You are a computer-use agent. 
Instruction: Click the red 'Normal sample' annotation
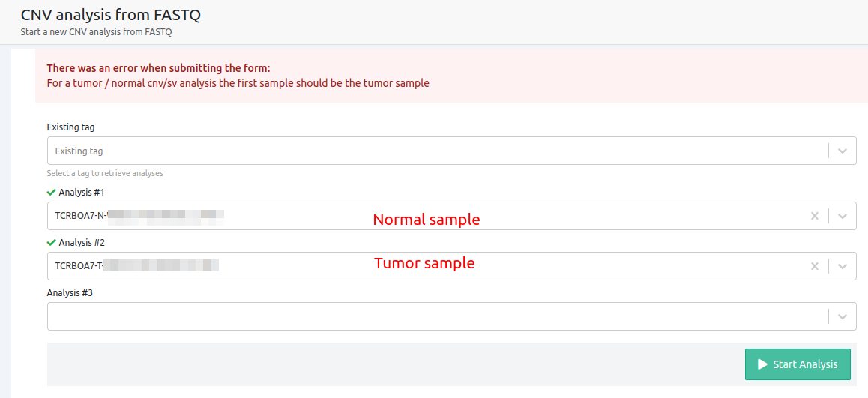427,220
